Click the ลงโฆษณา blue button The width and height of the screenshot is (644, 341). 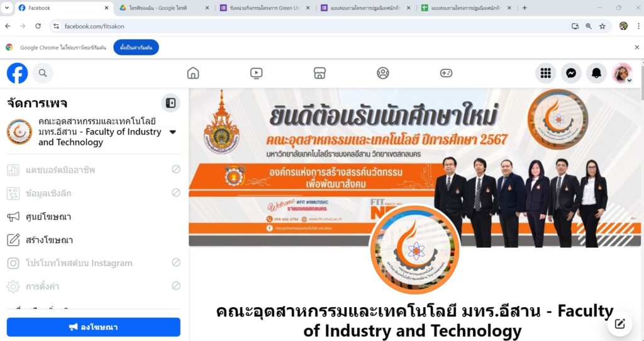point(94,327)
